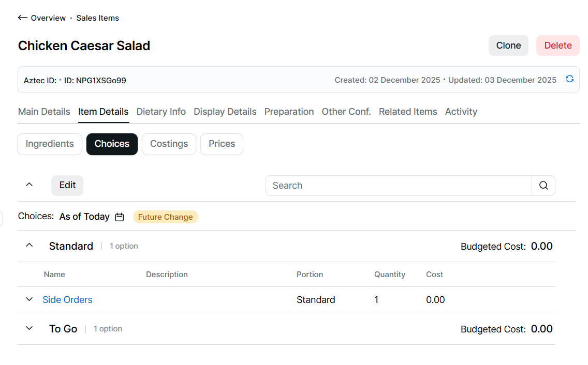Collapse the Standard choice group
The height and width of the screenshot is (365, 588).
click(30, 246)
